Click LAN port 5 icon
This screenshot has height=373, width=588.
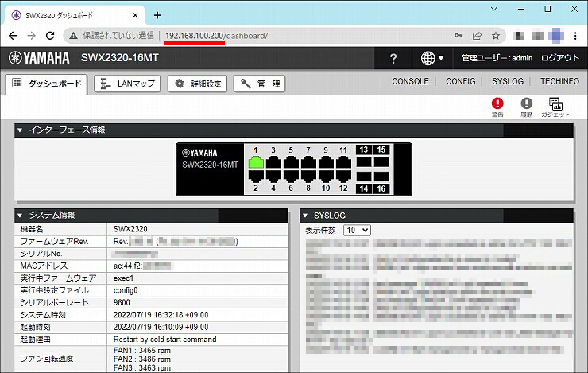(x=291, y=162)
